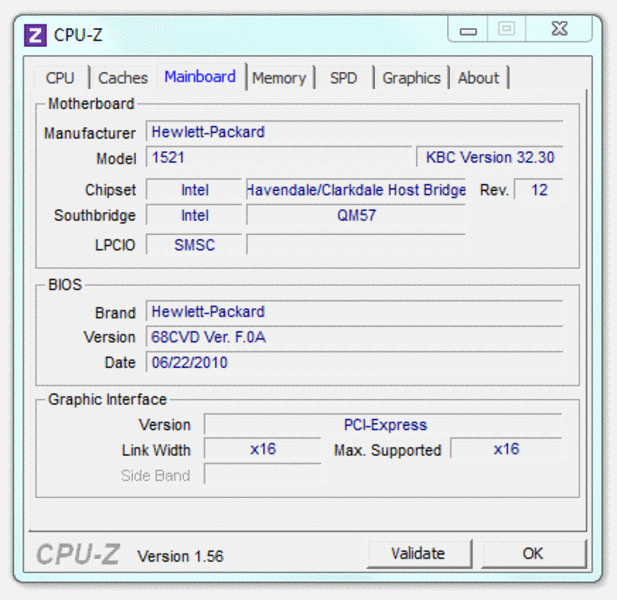Click the Model field showing 1521
The height and width of the screenshot is (600, 617).
click(x=279, y=157)
